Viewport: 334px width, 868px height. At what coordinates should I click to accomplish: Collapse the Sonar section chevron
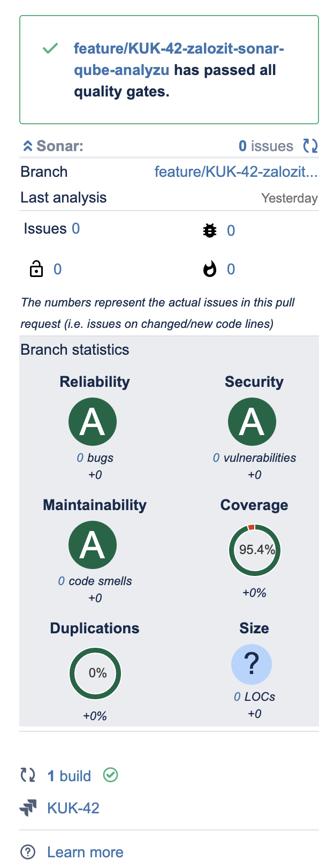pos(28,146)
